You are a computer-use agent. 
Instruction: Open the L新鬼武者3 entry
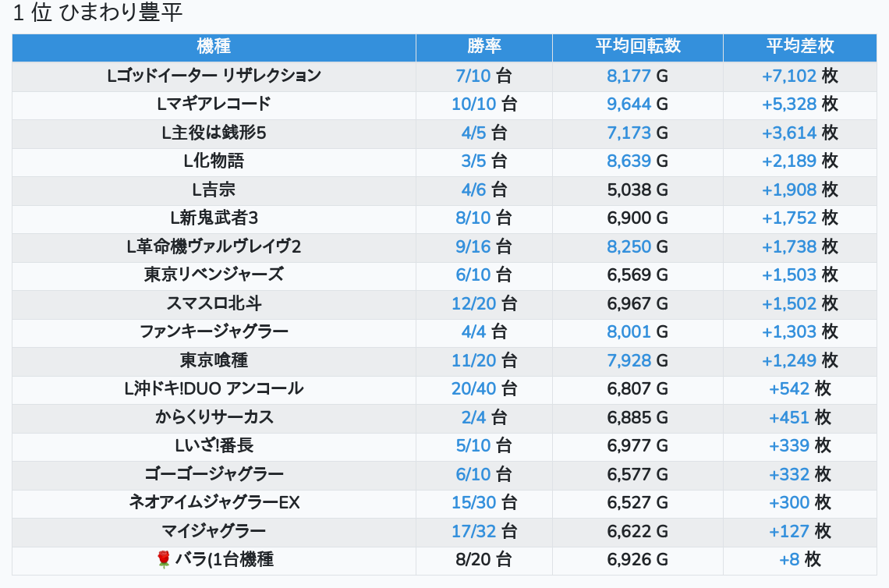click(x=214, y=218)
